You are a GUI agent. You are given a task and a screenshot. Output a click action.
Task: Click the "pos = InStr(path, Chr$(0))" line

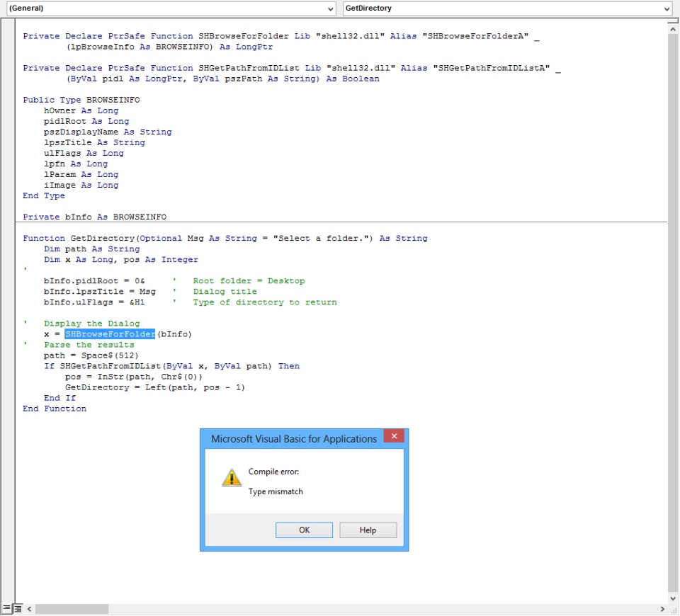134,376
